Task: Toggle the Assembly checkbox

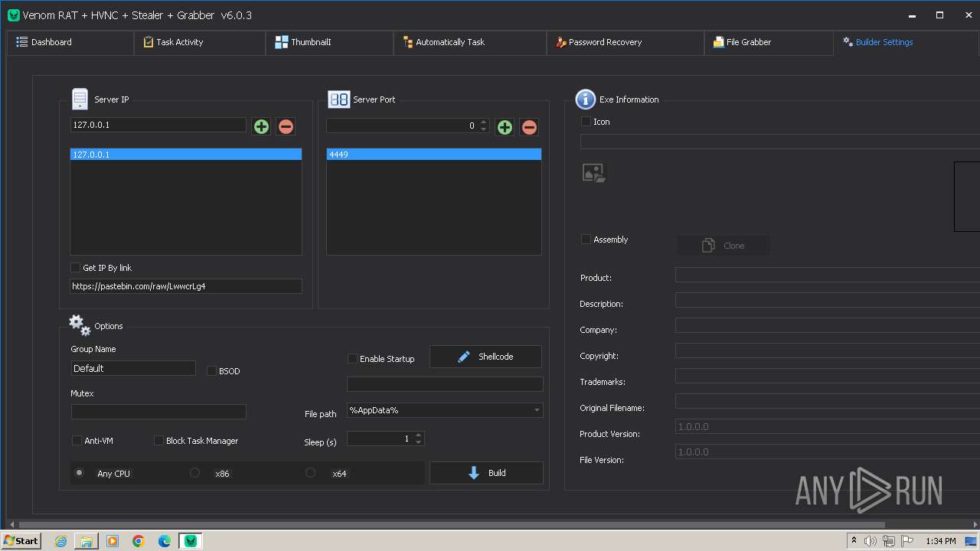Action: pos(586,240)
